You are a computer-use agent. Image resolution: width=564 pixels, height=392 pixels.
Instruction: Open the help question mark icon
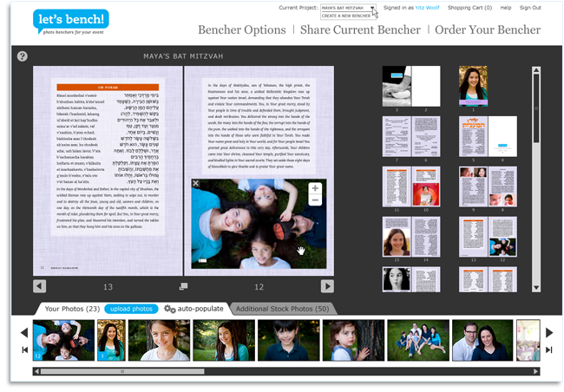[x=23, y=56]
